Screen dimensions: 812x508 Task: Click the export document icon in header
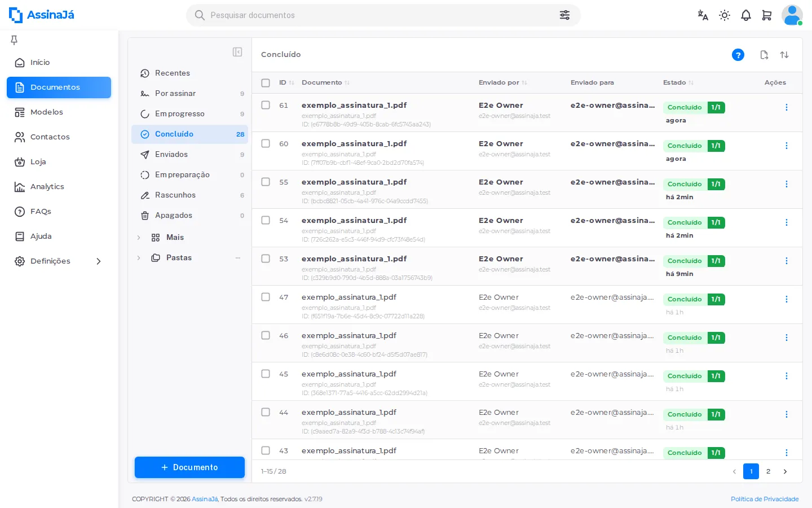[764, 55]
